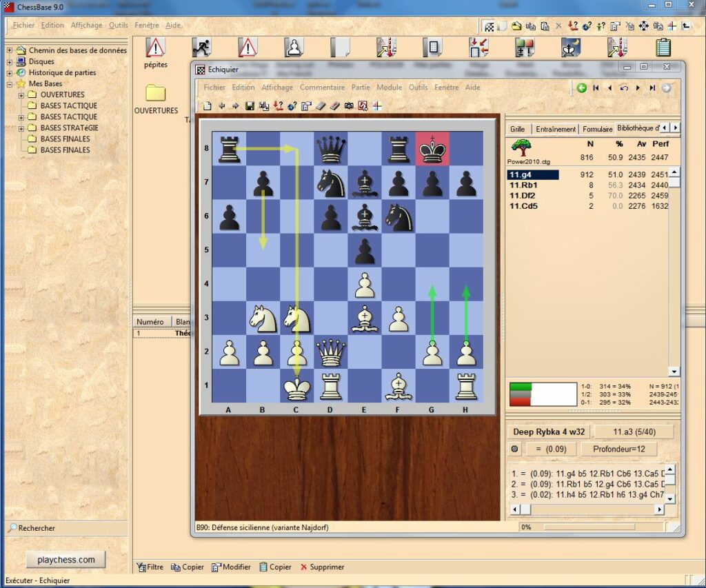The height and width of the screenshot is (588, 706).
Task: Toggle the engine stop/go round button
Action: coord(514,449)
